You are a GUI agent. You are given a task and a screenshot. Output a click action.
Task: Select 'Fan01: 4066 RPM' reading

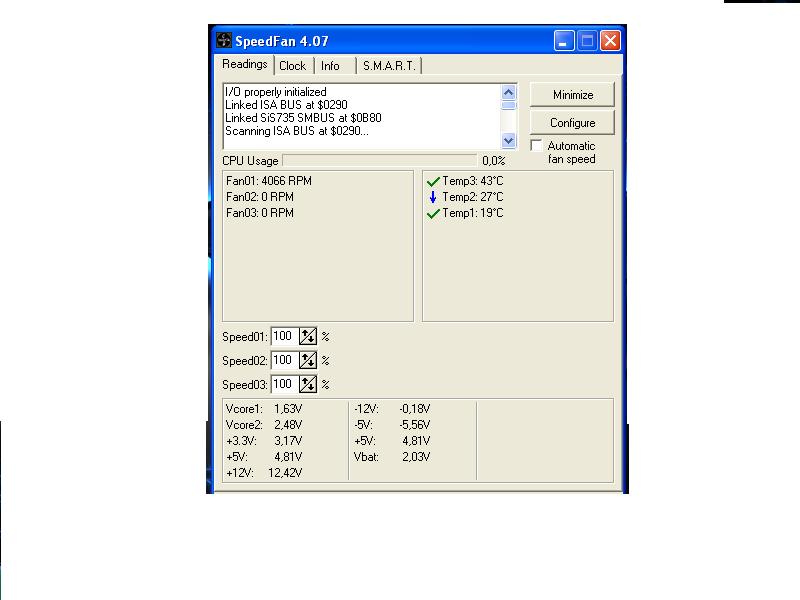(269, 181)
